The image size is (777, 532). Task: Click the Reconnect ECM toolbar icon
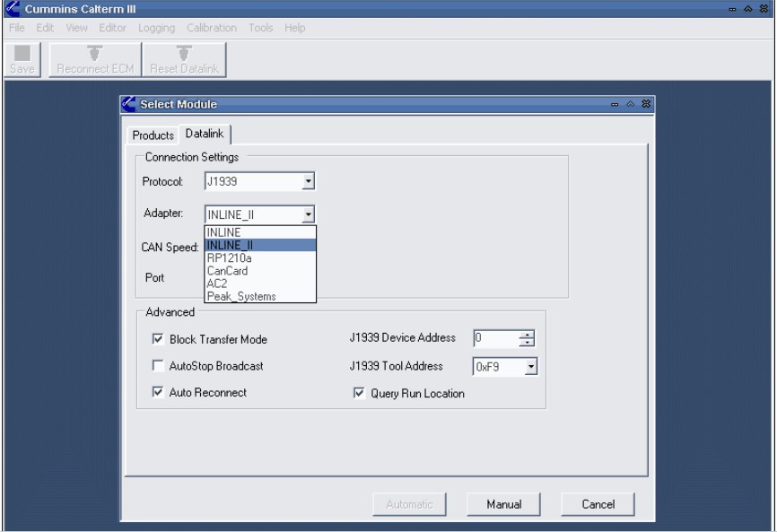[94, 57]
